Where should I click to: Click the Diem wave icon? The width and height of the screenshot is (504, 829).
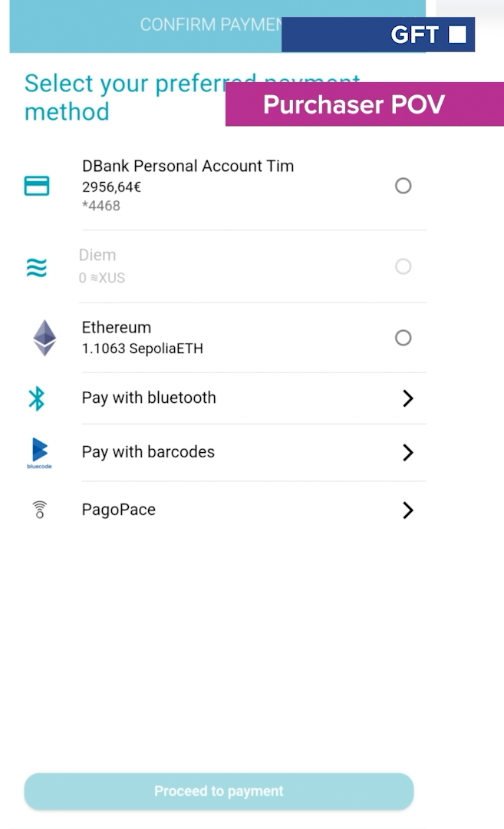pyautogui.click(x=36, y=267)
